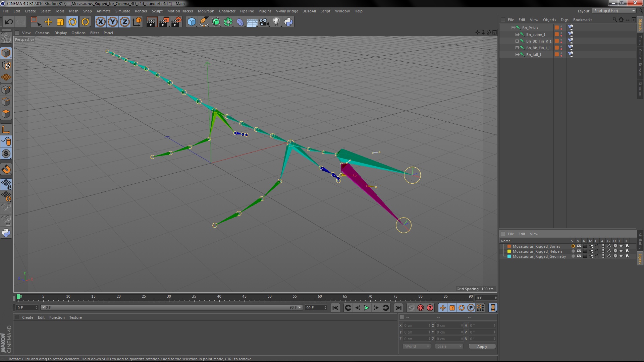
Task: Switch to the Takes side tab
Action: (x=640, y=40)
